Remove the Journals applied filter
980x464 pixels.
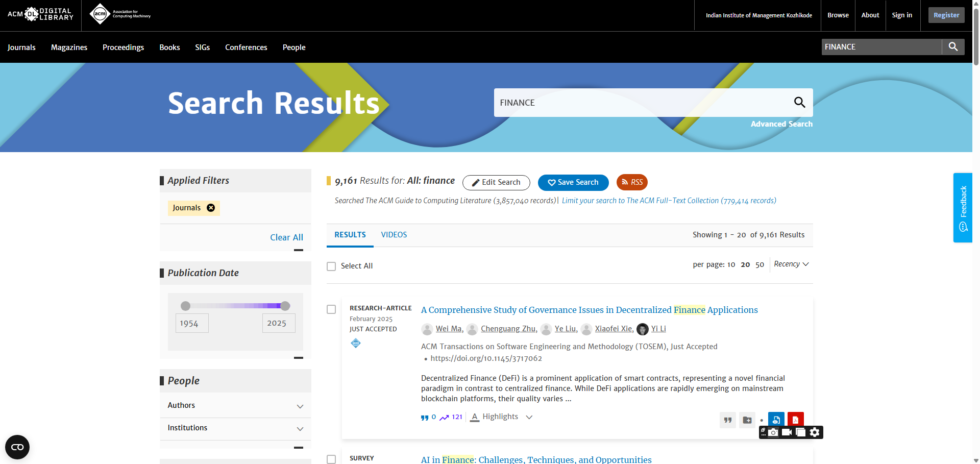pos(210,208)
